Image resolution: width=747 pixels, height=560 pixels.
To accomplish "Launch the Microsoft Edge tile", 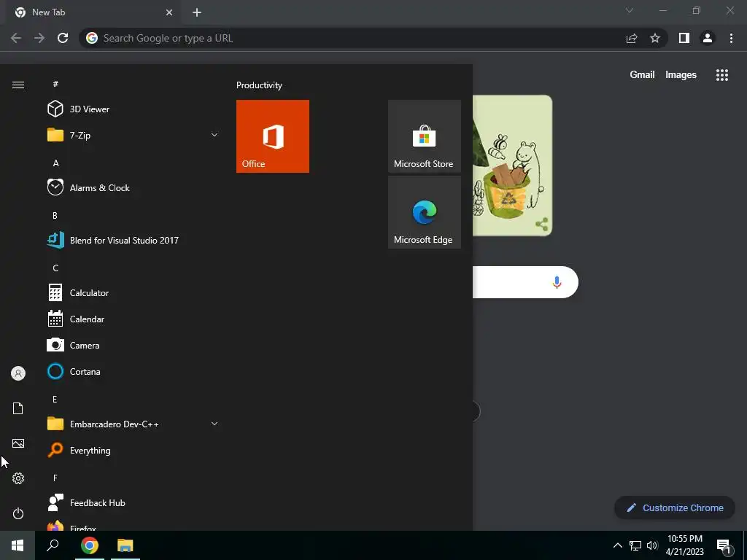I will click(x=425, y=212).
